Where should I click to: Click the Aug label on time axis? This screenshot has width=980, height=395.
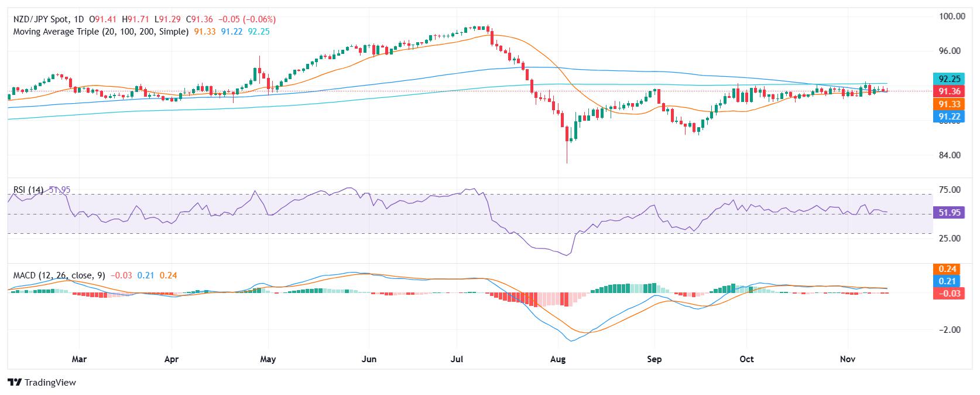(x=558, y=359)
